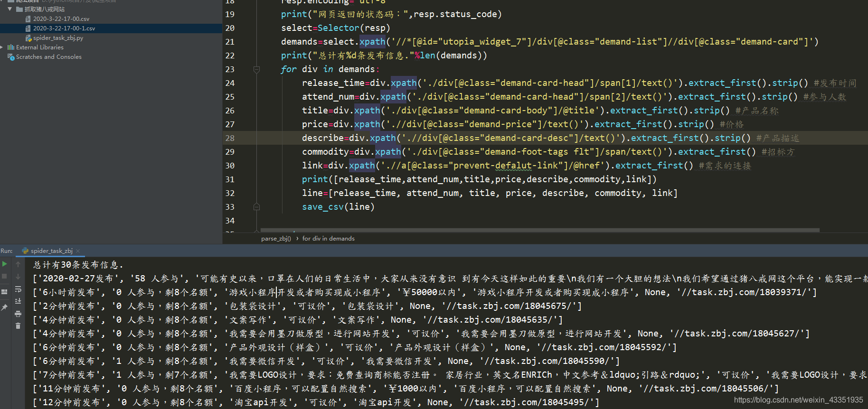Open link //task.zbj.com/18039371/ in console
Image resolution: width=868 pixels, height=409 pixels.
pos(745,292)
